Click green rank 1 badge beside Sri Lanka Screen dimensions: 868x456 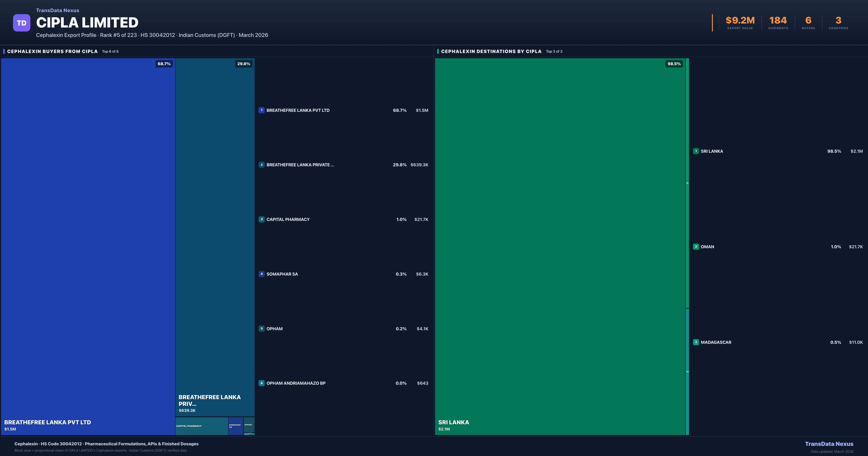(x=696, y=151)
